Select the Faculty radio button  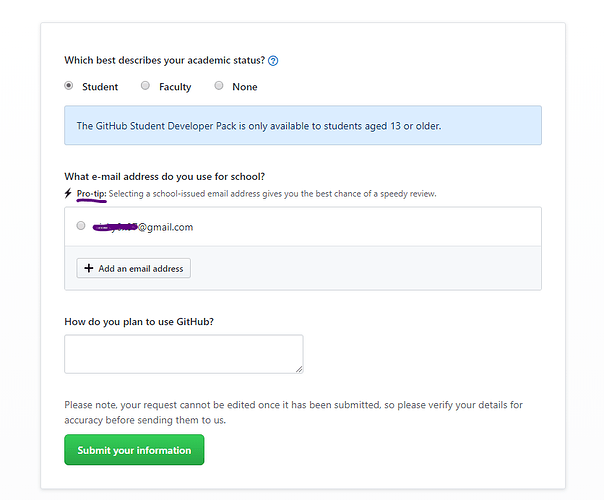pos(145,86)
